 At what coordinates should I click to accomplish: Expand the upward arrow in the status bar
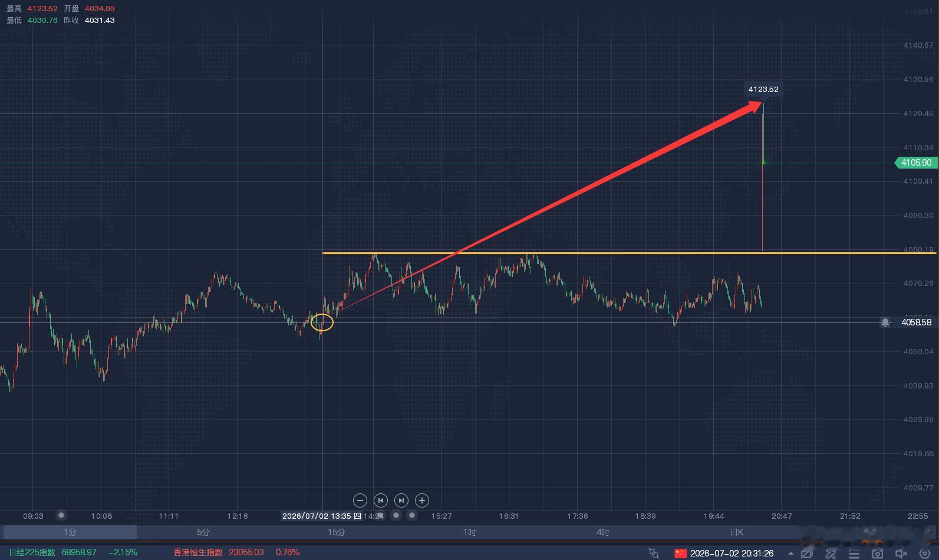tap(790, 554)
